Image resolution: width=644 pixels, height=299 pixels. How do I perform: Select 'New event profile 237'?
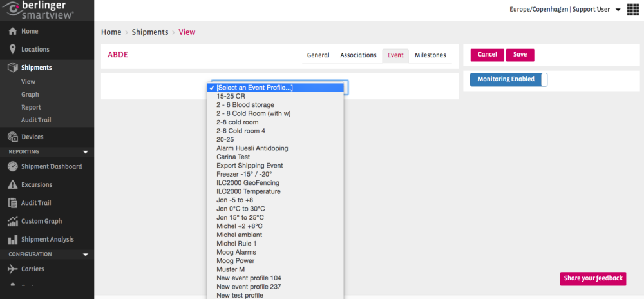click(x=275, y=287)
